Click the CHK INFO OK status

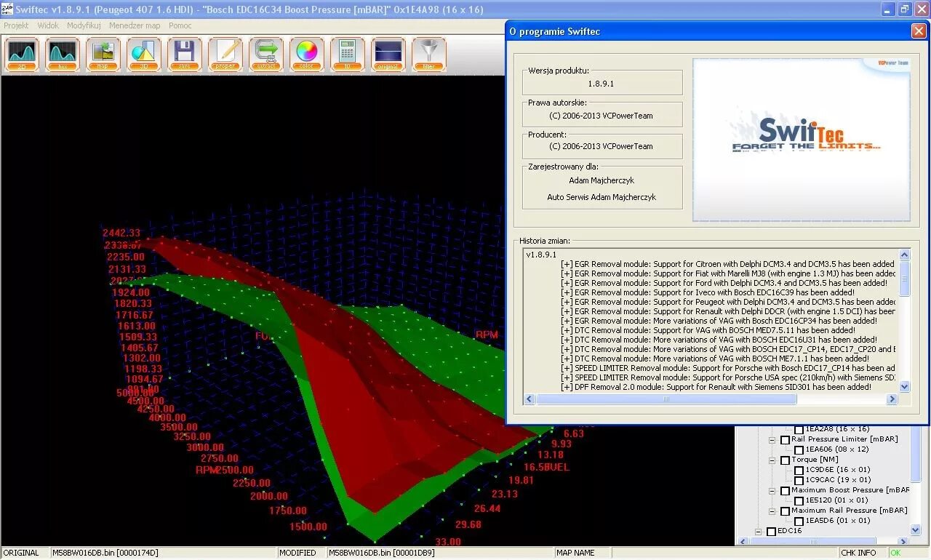tap(895, 553)
